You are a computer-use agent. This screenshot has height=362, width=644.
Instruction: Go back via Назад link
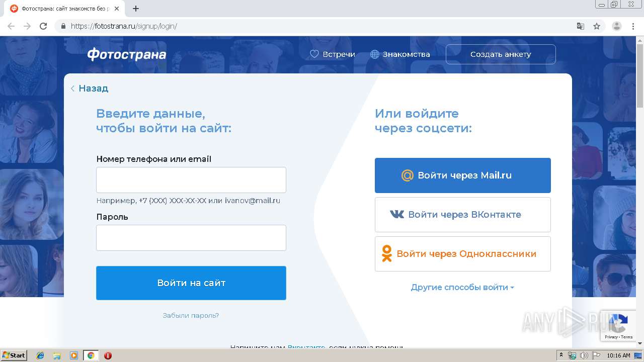(x=90, y=88)
